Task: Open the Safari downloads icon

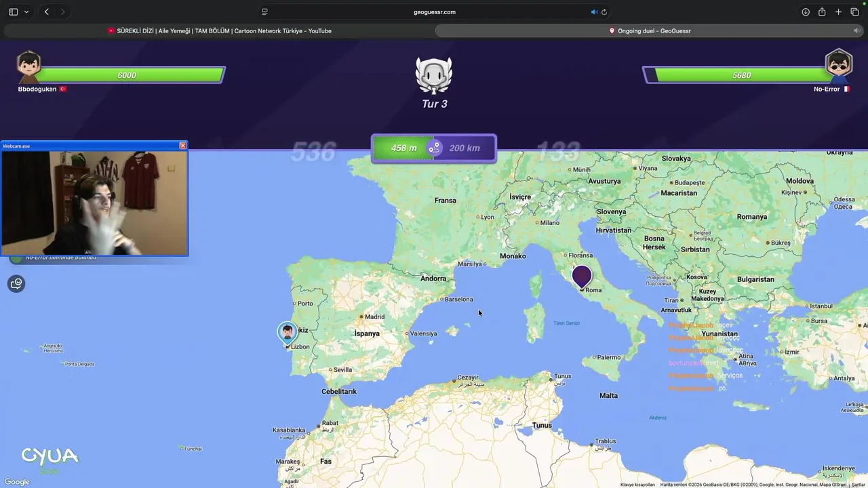Action: point(806,12)
